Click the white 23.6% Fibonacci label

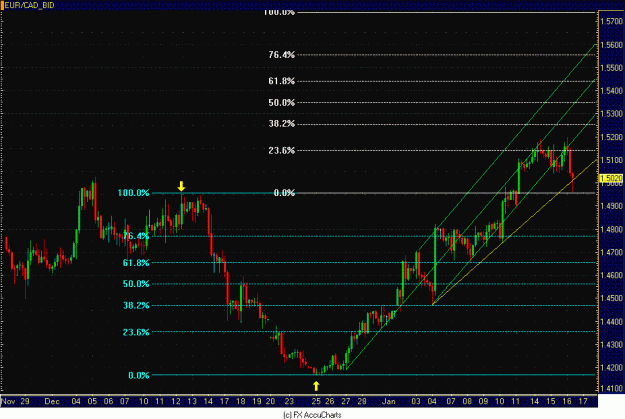281,150
